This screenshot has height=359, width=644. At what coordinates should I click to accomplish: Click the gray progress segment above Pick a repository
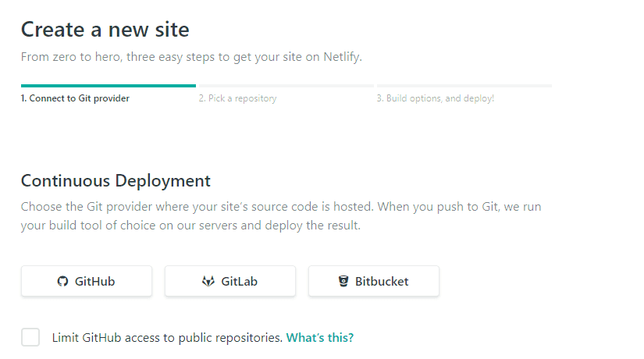coord(286,86)
